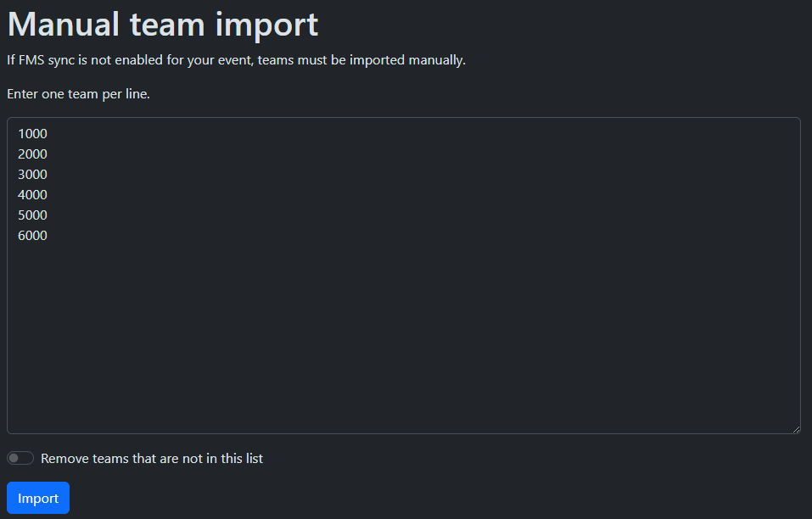Screen dimensions: 812x519
Task: Focus the empty area of the teams textarea
Action: point(404,339)
